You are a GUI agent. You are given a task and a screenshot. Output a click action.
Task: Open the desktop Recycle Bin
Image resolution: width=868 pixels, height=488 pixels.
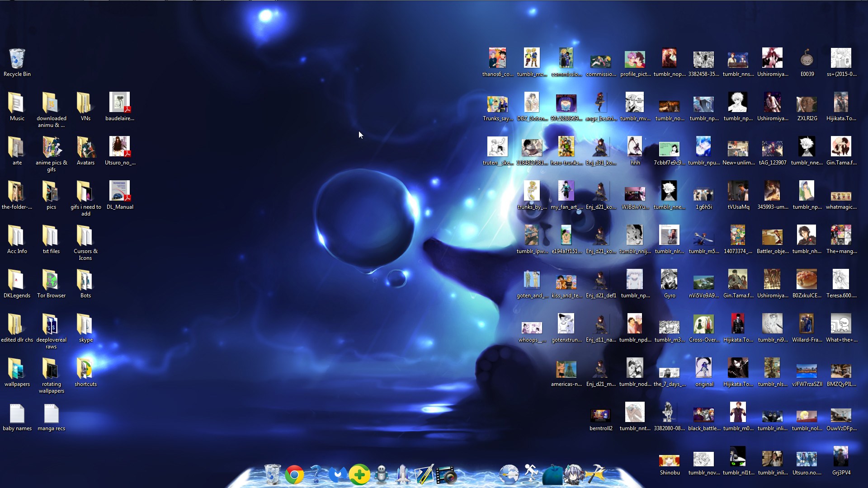17,62
